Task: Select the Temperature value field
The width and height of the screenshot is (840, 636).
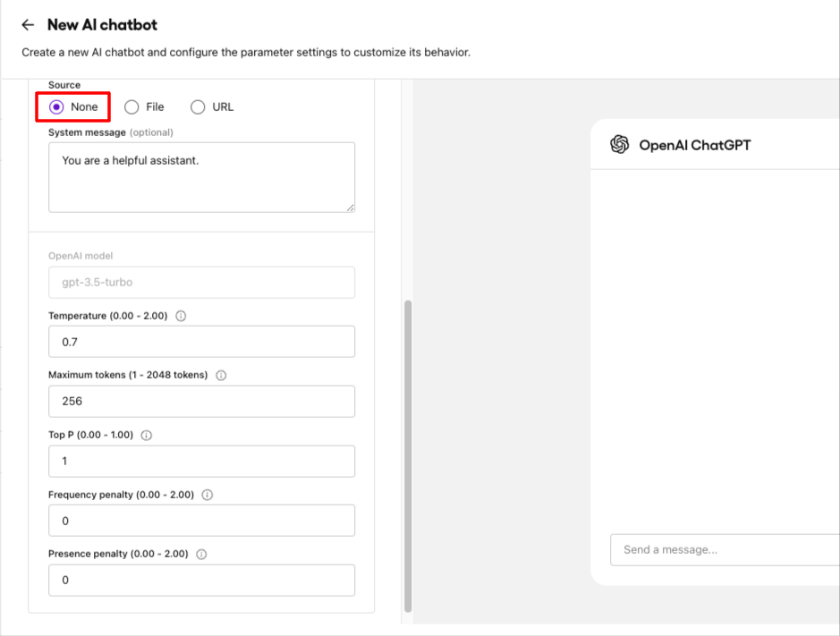Action: pos(200,341)
